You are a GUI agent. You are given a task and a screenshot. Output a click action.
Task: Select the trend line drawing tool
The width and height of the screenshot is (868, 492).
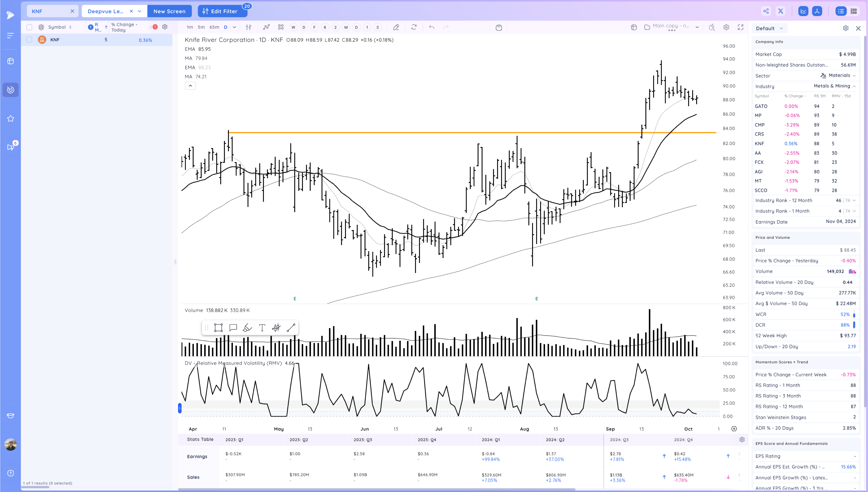pos(291,327)
